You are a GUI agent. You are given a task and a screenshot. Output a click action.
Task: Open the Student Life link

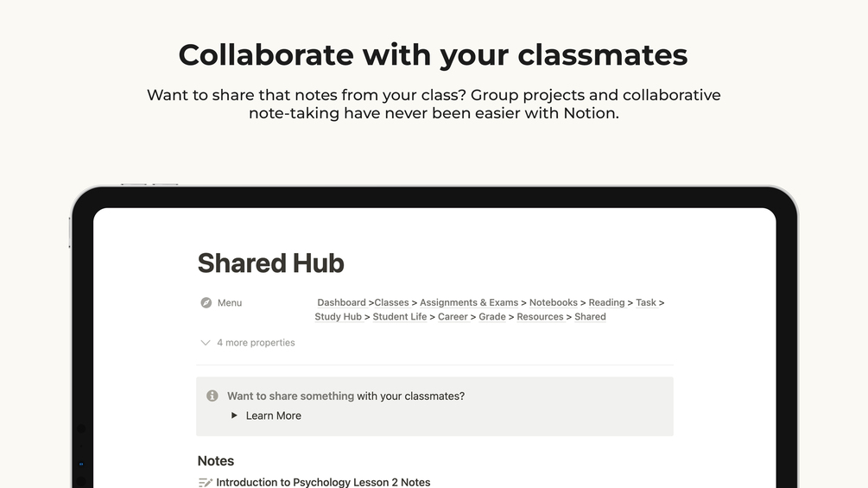coord(400,317)
